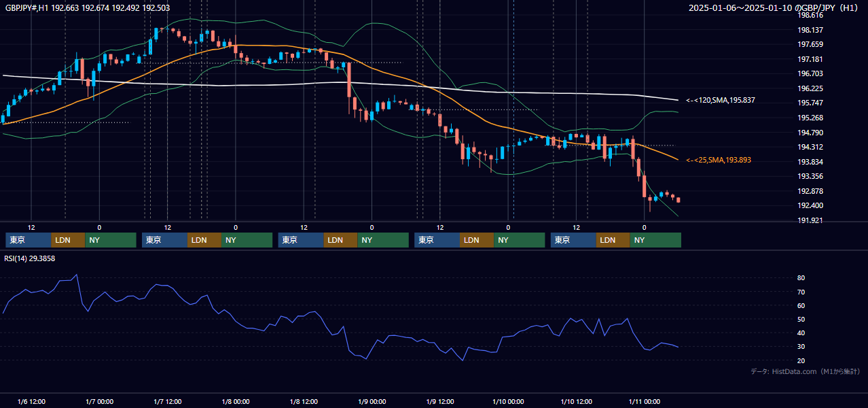Click the RSI scale value 80
This screenshot has height=408, width=868.
click(x=801, y=278)
